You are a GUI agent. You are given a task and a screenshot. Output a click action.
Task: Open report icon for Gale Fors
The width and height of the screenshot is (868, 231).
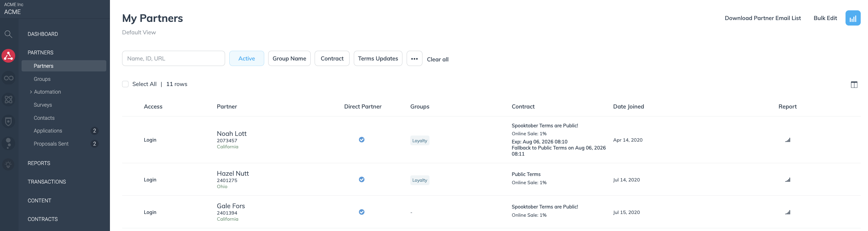tap(787, 212)
